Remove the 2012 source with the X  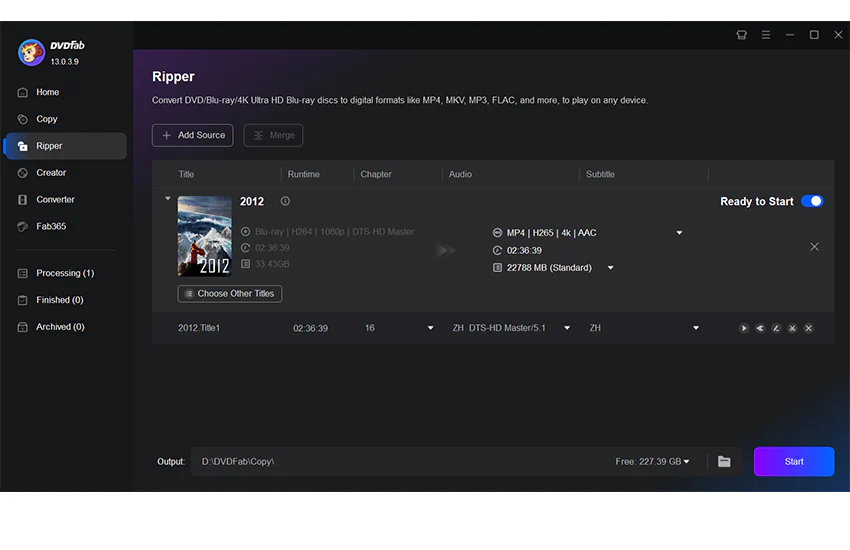(814, 247)
